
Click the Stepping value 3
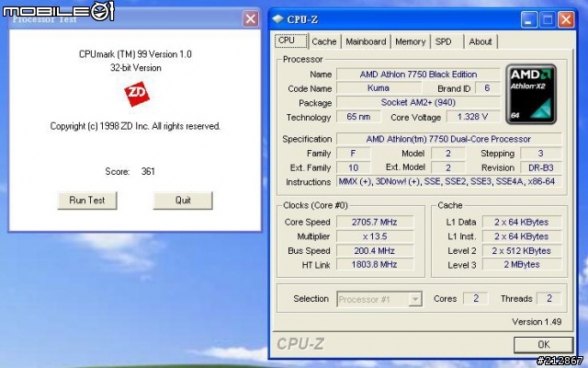click(x=541, y=154)
